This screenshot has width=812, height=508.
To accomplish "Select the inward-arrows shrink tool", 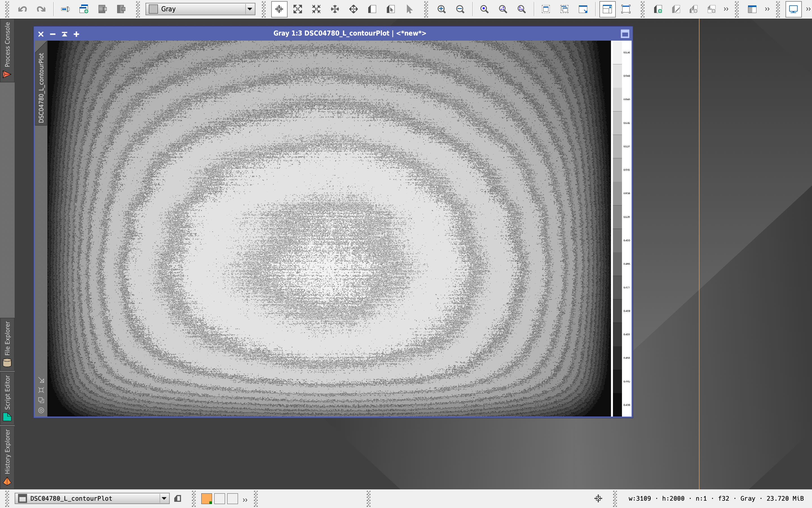I will click(x=316, y=9).
